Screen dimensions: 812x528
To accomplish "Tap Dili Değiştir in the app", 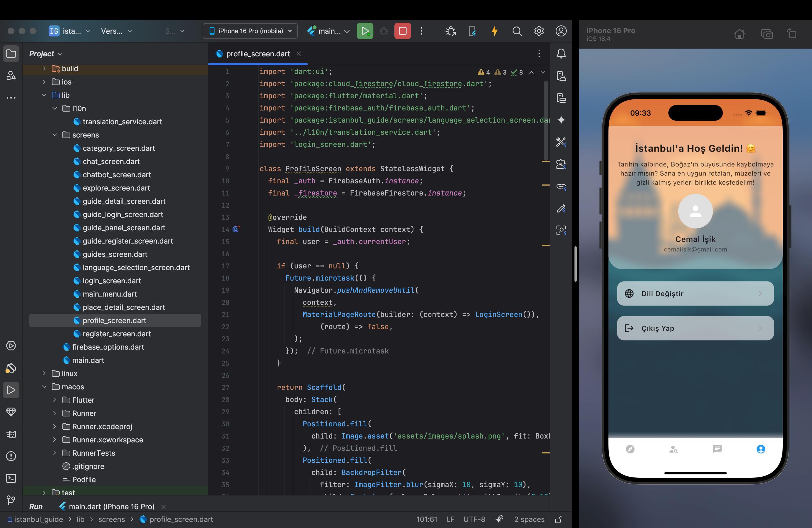I will [x=695, y=294].
